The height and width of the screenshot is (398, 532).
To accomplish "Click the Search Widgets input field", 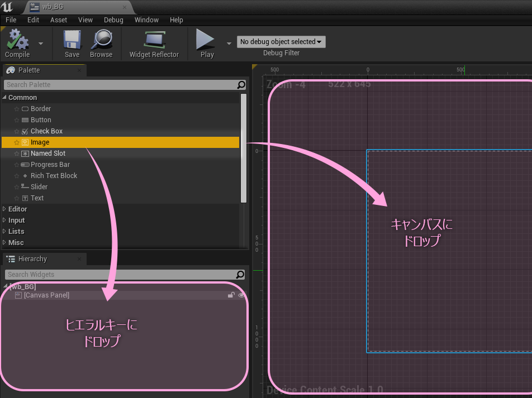I will click(x=120, y=275).
